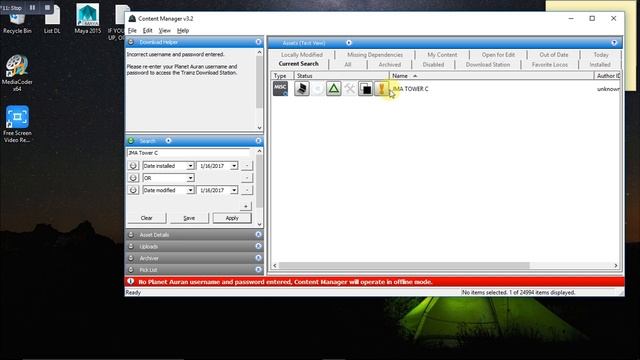Open the Maya 2015 desktop shortcut
This screenshot has width=640, height=360.
pyautogui.click(x=87, y=18)
